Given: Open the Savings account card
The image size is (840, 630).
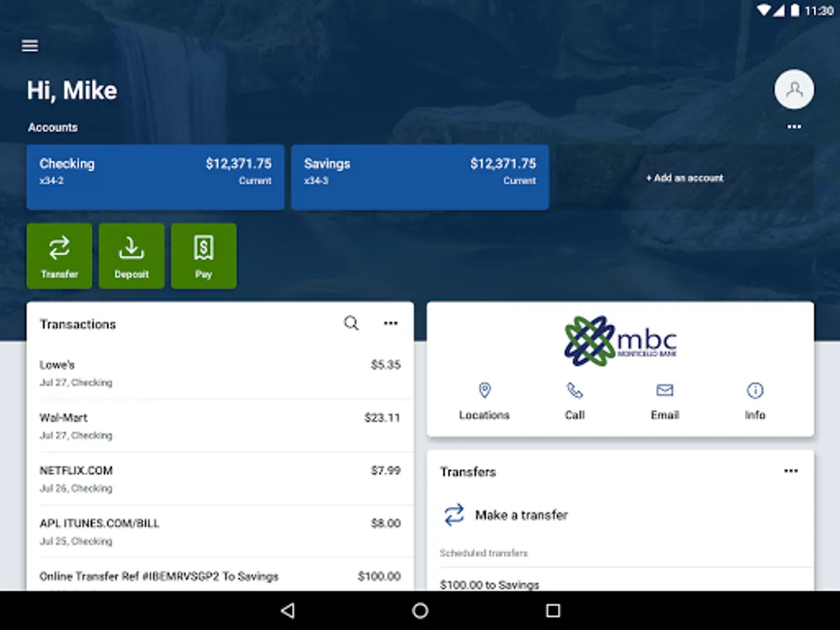Looking at the screenshot, I should click(420, 177).
